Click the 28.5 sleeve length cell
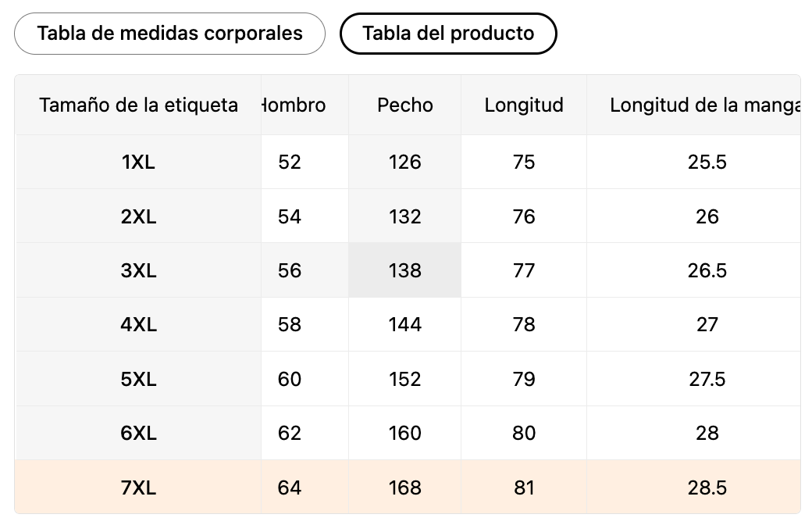Image resolution: width=812 pixels, height=525 pixels. (707, 487)
